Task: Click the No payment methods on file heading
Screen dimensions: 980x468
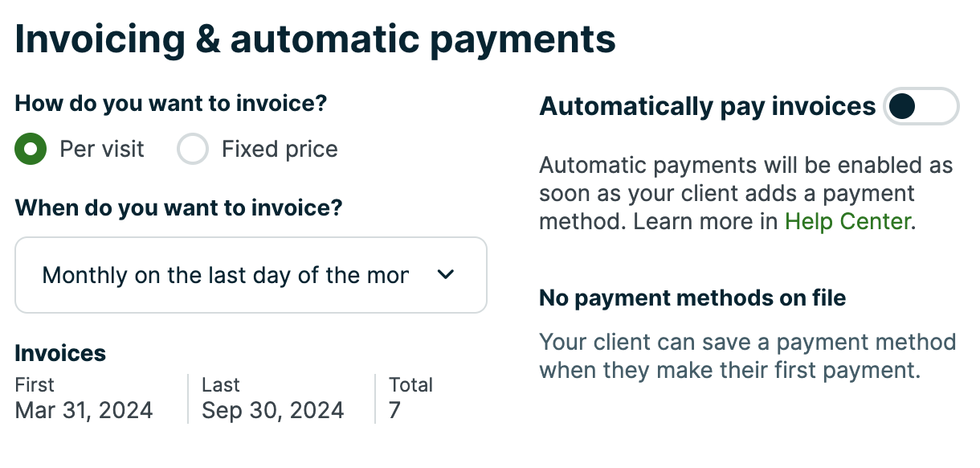Action: [692, 298]
